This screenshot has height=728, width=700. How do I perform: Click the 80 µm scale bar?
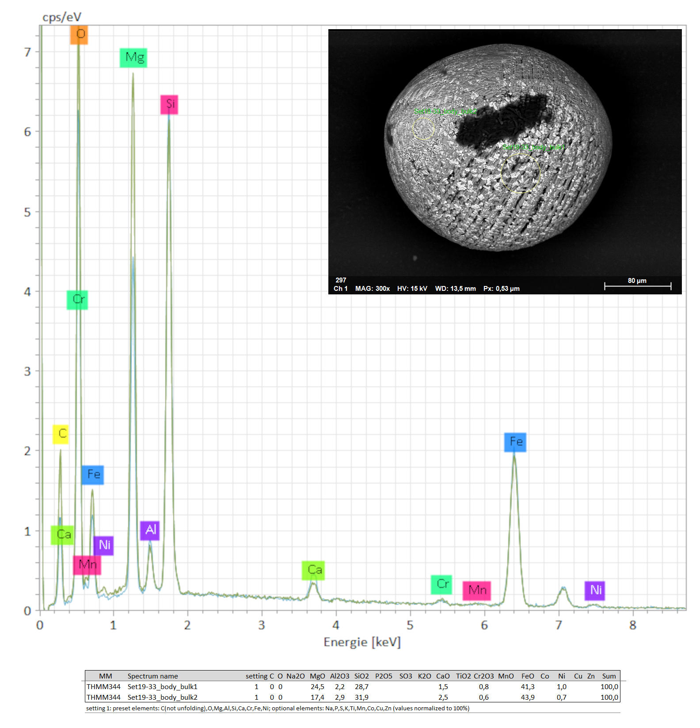637,286
